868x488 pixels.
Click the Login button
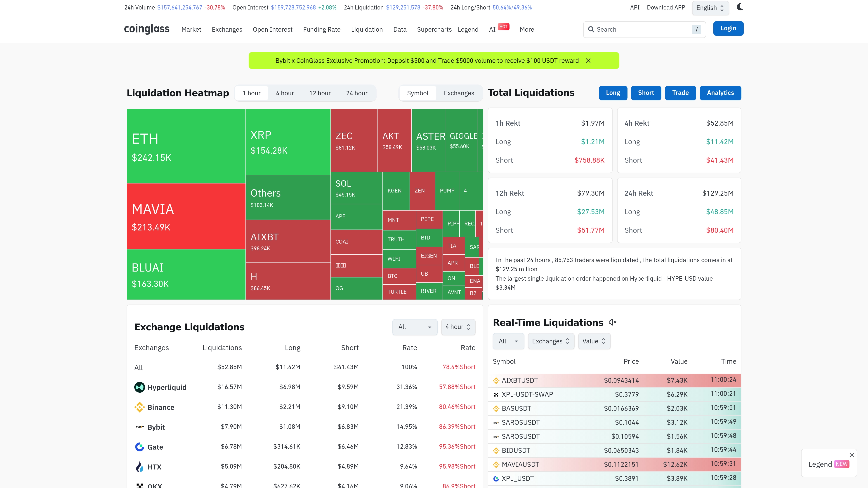click(x=728, y=29)
